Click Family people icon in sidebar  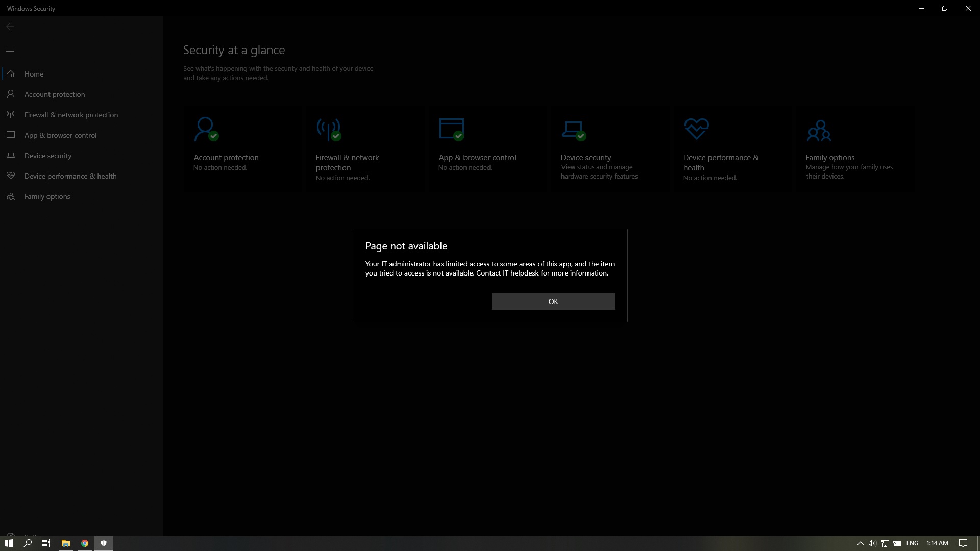(11, 196)
